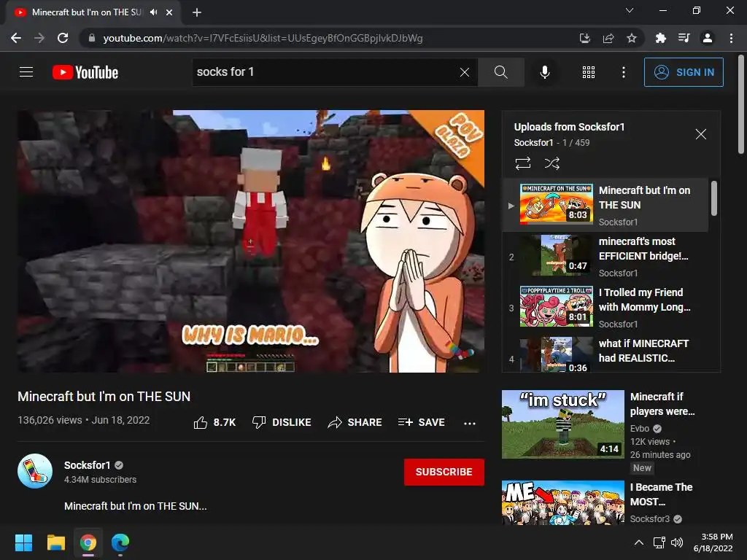The image size is (747, 560).
Task: Open the tab search chevron
Action: [x=630, y=10]
